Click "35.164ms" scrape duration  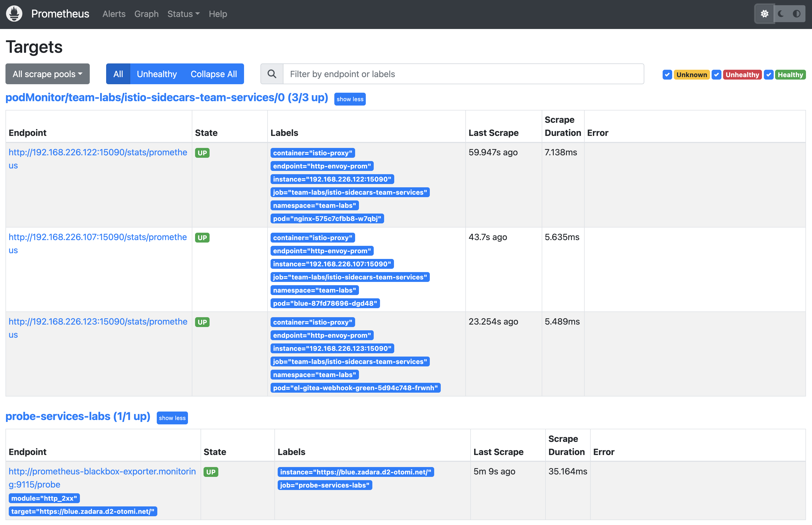tap(567, 471)
